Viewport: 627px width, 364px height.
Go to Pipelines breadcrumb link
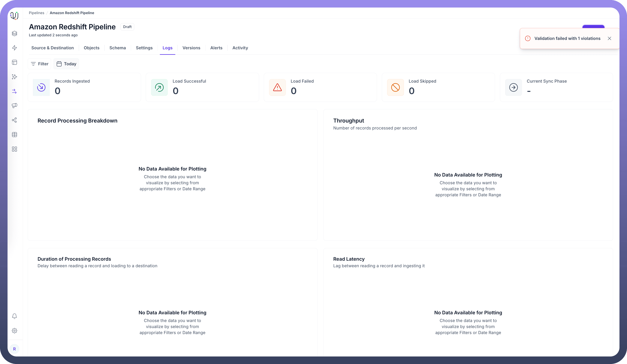click(36, 13)
